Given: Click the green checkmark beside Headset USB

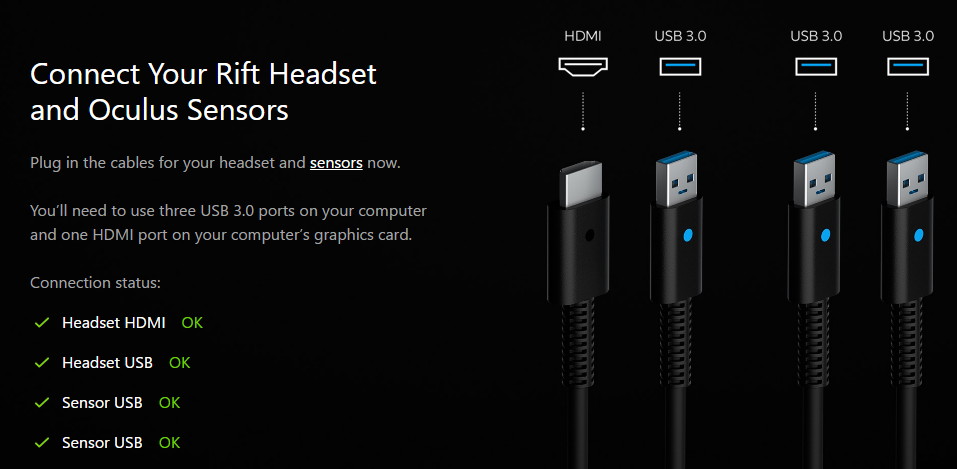Looking at the screenshot, I should click(42, 363).
